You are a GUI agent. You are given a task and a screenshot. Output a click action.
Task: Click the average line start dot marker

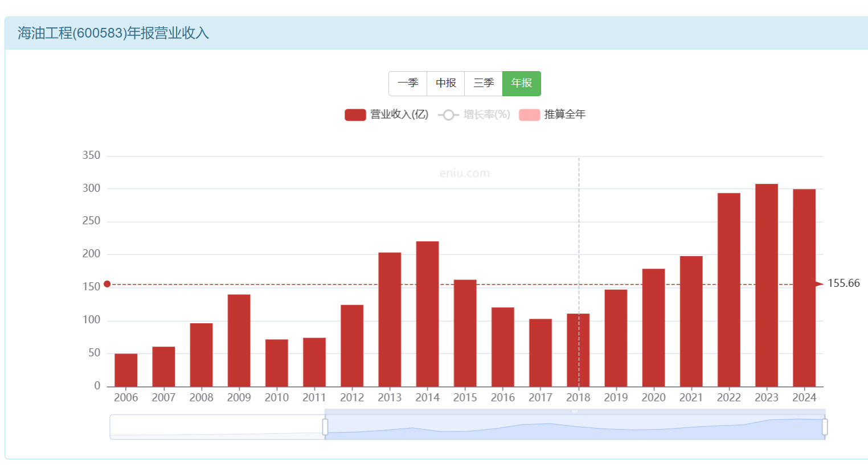(x=107, y=284)
